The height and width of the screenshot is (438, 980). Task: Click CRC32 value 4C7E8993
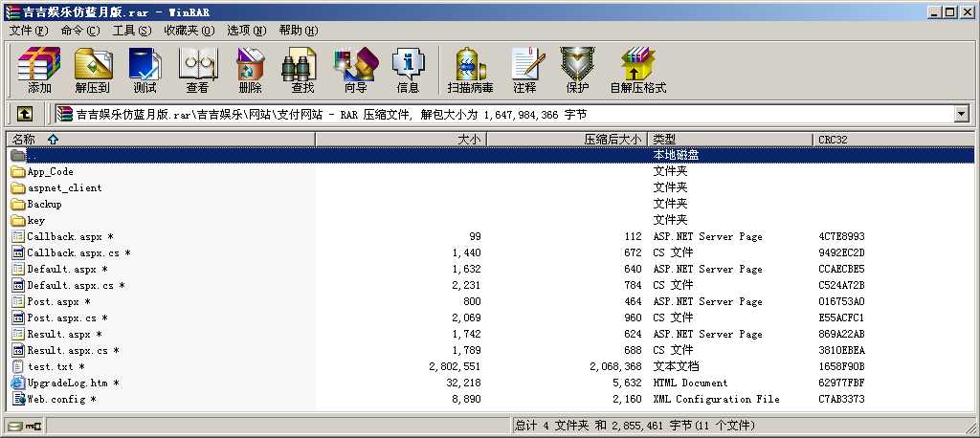click(x=842, y=237)
